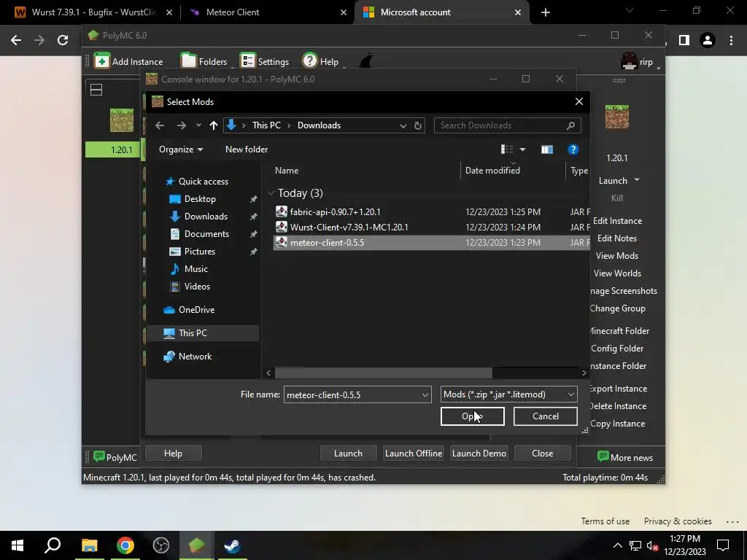Open Steam from the taskbar
This screenshot has width=747, height=560.
(x=233, y=545)
